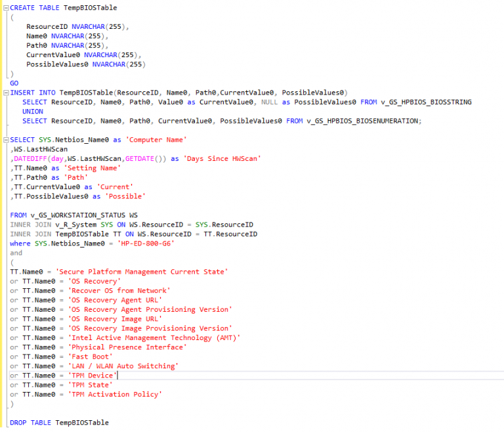
Task: Click 'Secure Platform Management Current State' string
Action: pos(151,272)
